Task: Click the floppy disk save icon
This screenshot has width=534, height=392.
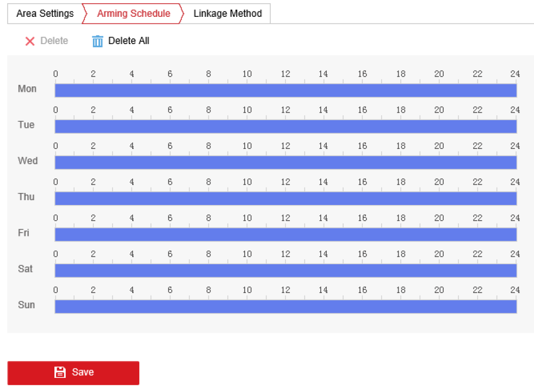Action: point(60,372)
